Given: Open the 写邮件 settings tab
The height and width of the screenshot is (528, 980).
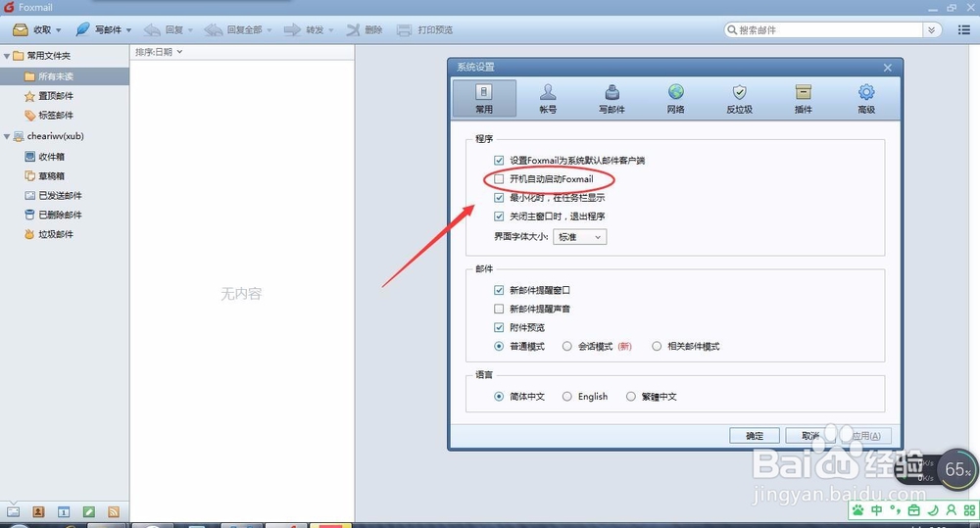Looking at the screenshot, I should coord(612,98).
